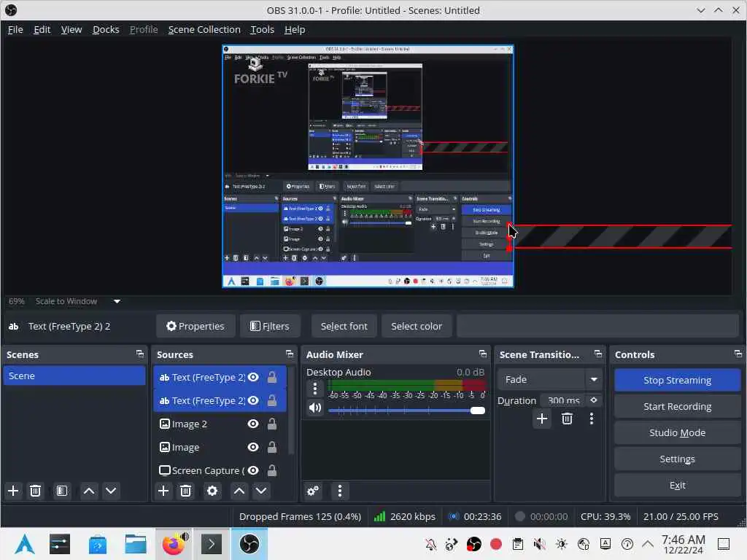Mute Desktop Audio speaker icon
Screen dimensions: 747x560
(x=315, y=408)
